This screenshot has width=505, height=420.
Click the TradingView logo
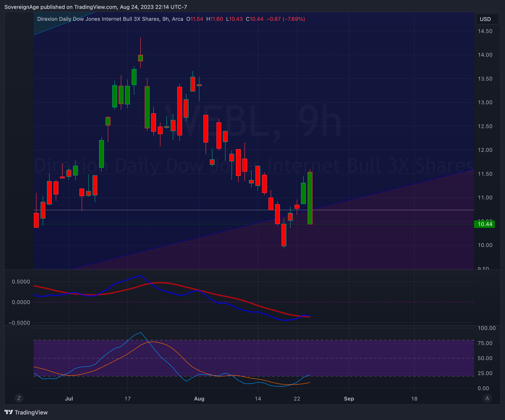[x=26, y=412]
